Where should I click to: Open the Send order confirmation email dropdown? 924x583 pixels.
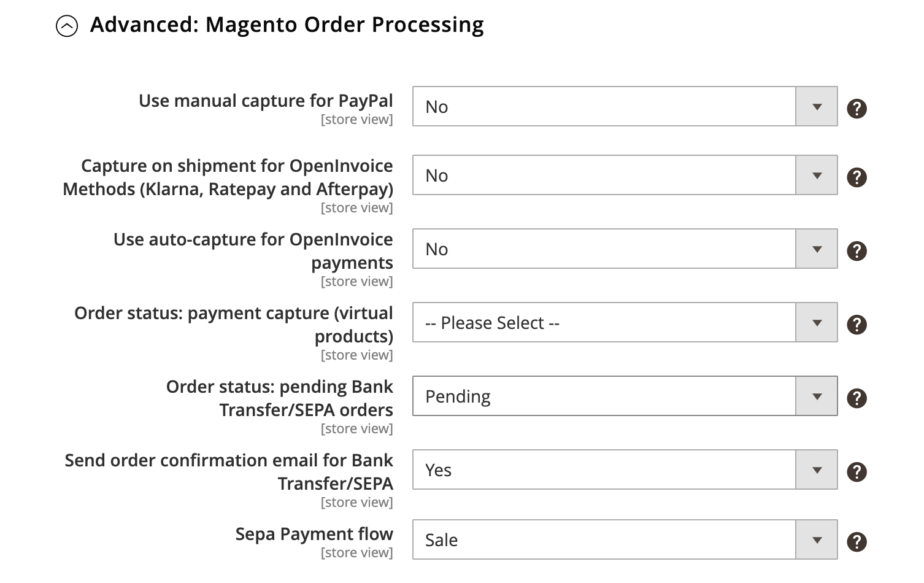click(816, 469)
